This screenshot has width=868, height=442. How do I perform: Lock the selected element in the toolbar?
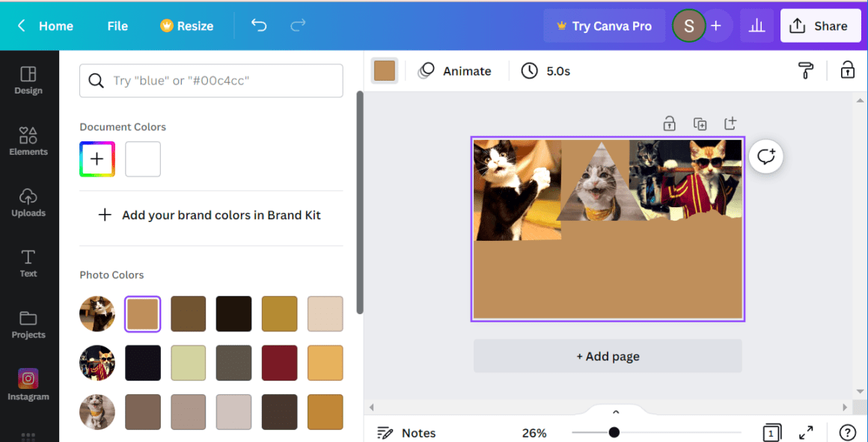847,70
